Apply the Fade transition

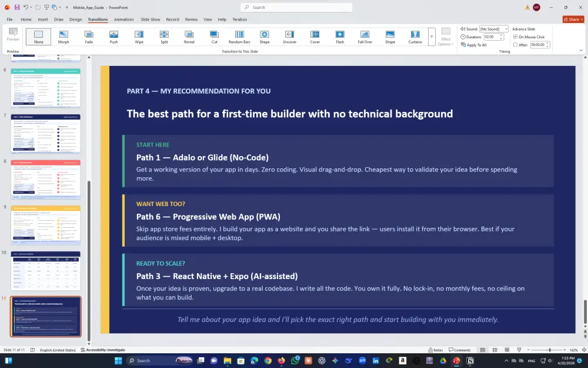(x=89, y=37)
